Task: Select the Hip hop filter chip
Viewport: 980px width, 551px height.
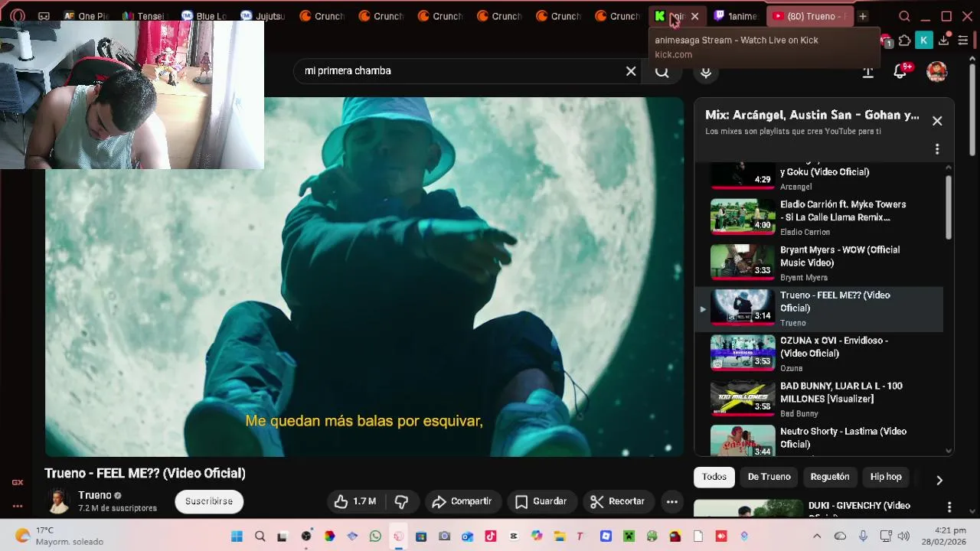Action: [886, 477]
